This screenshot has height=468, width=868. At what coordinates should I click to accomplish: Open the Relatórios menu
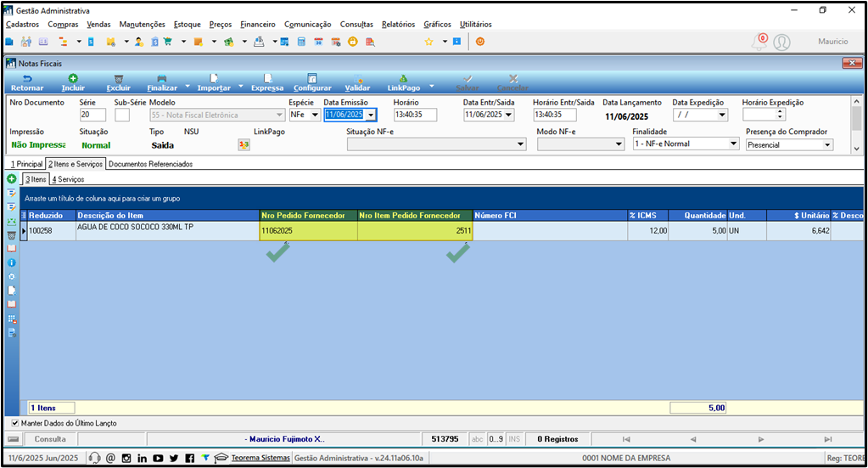pyautogui.click(x=398, y=25)
